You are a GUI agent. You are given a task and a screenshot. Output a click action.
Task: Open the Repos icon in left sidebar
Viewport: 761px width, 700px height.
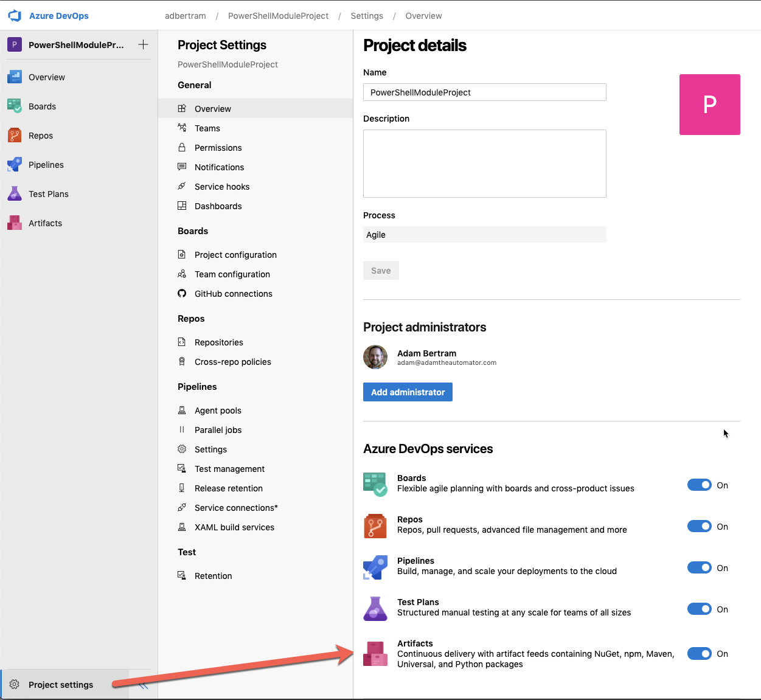15,136
